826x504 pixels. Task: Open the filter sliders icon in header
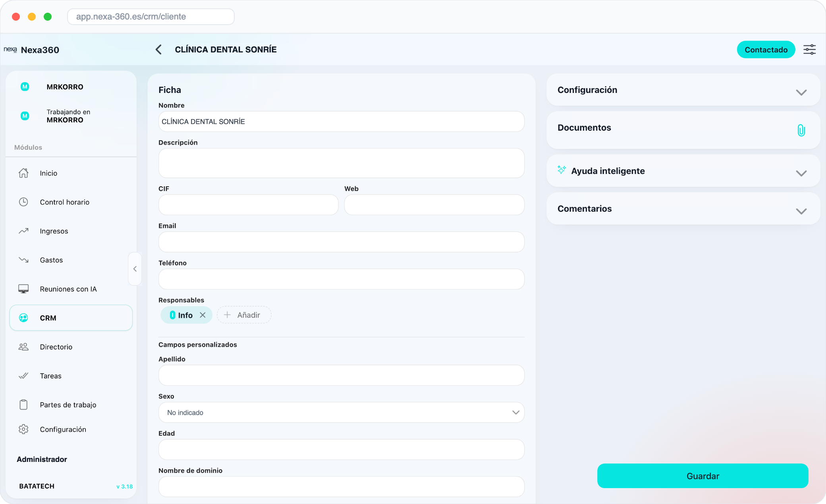(x=809, y=50)
